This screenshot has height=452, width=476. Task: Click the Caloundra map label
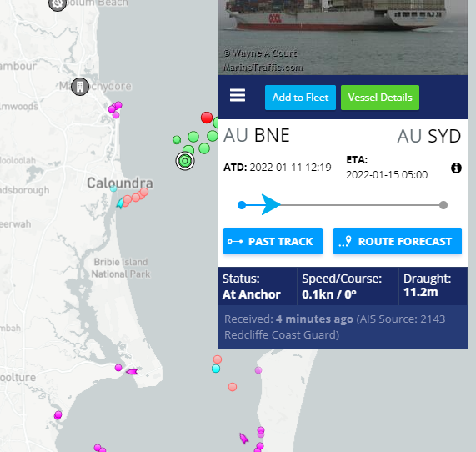coord(120,183)
